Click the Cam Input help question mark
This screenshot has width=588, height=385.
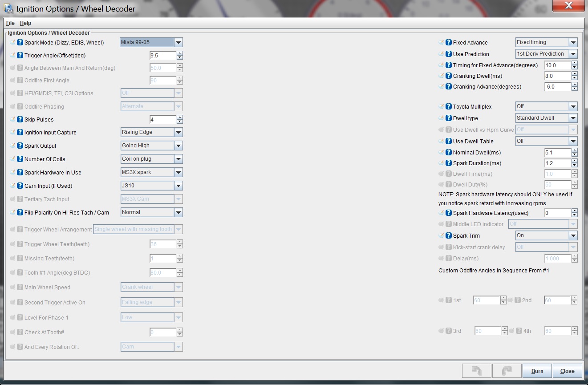tap(20, 186)
